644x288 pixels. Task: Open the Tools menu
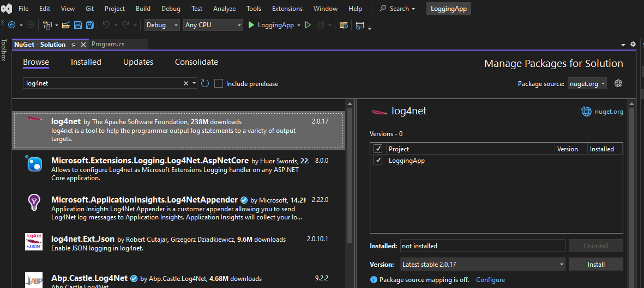254,9
